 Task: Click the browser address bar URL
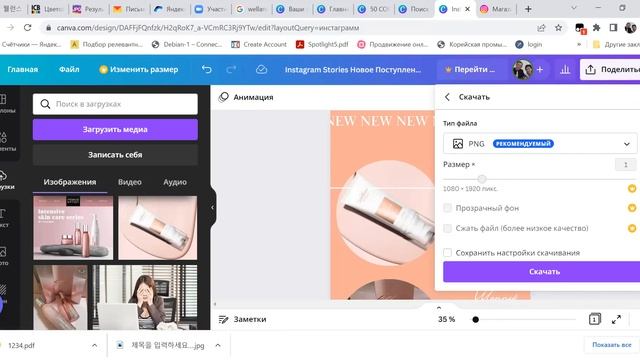tap(208, 28)
